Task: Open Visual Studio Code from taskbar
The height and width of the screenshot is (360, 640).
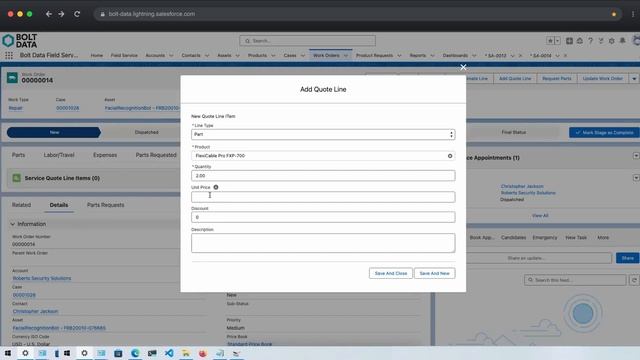Action: 169,353
